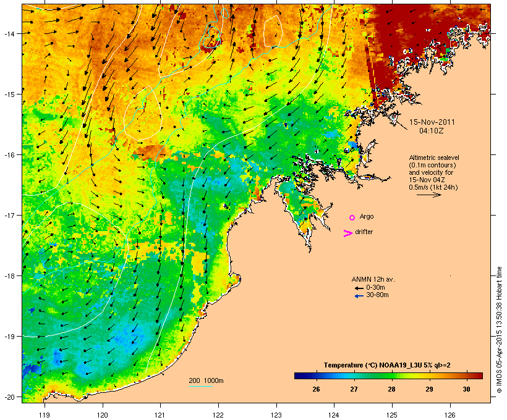Click longitude axis label 124

pos(334,415)
